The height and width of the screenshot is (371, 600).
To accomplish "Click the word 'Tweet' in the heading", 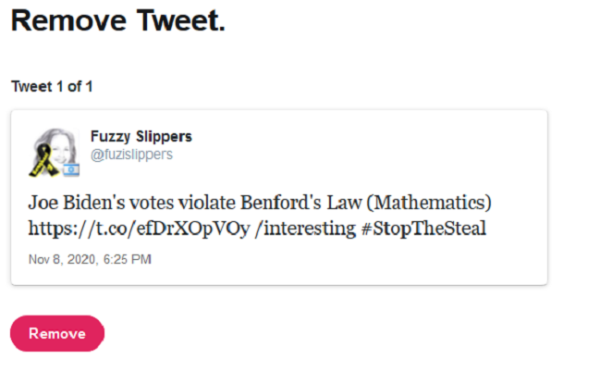I will [181, 20].
